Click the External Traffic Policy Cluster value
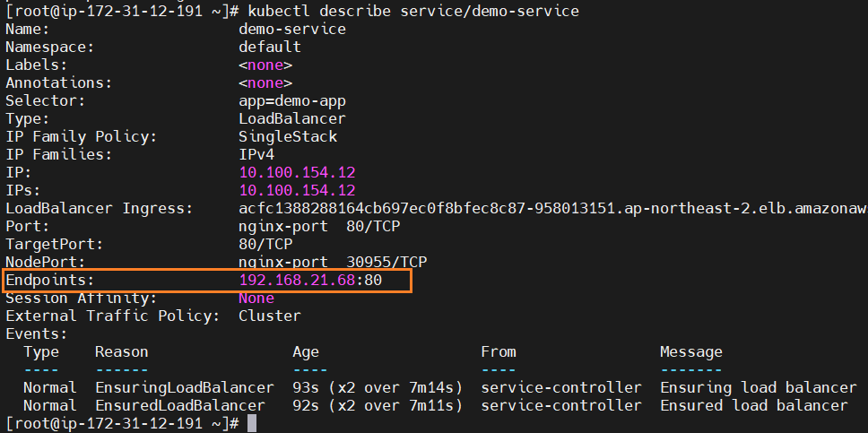This screenshot has height=433, width=868. [270, 316]
